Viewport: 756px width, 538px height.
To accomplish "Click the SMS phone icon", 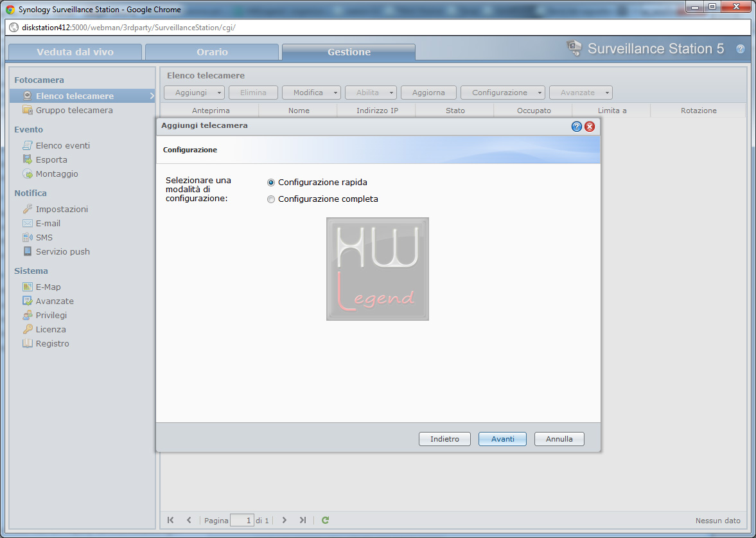I will click(28, 237).
